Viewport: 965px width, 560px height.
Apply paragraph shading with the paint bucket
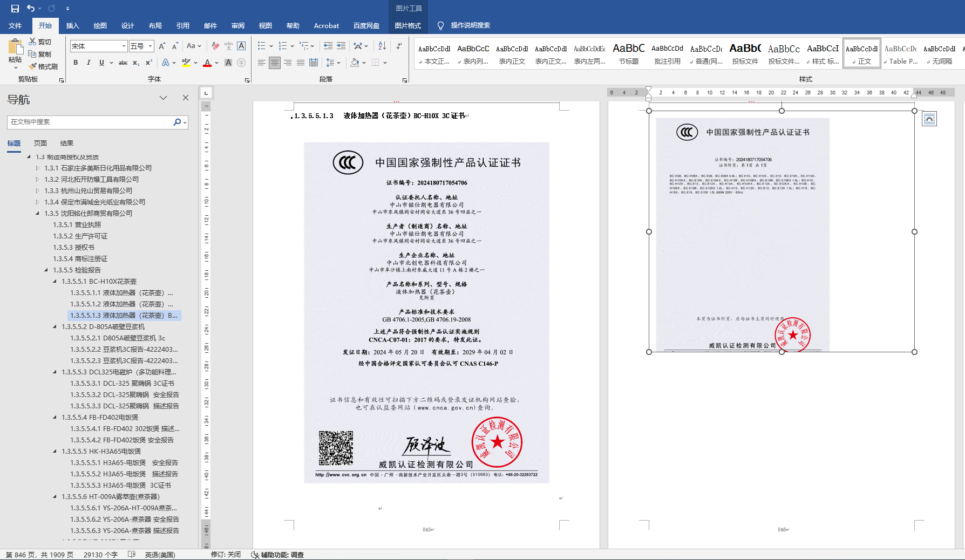[x=355, y=63]
